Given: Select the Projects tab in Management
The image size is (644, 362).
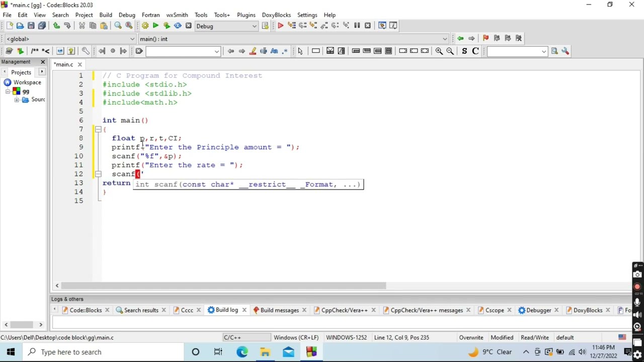Looking at the screenshot, I should coord(21,72).
